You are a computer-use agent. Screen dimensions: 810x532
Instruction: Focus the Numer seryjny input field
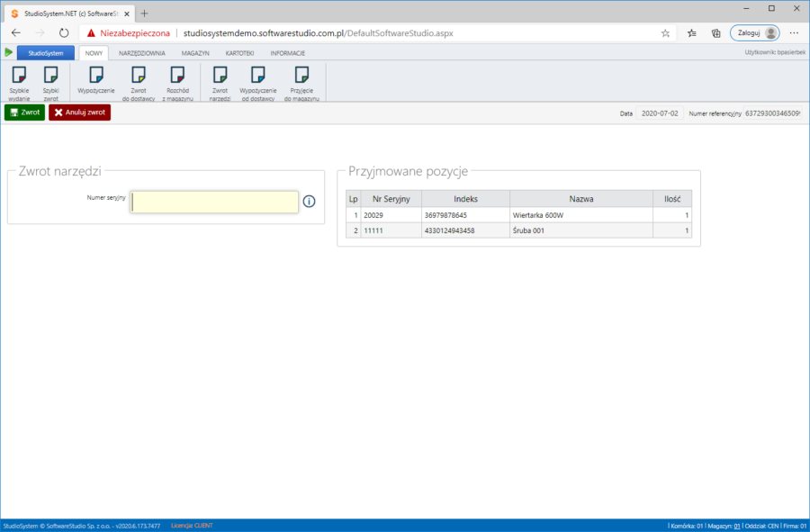[x=214, y=202]
